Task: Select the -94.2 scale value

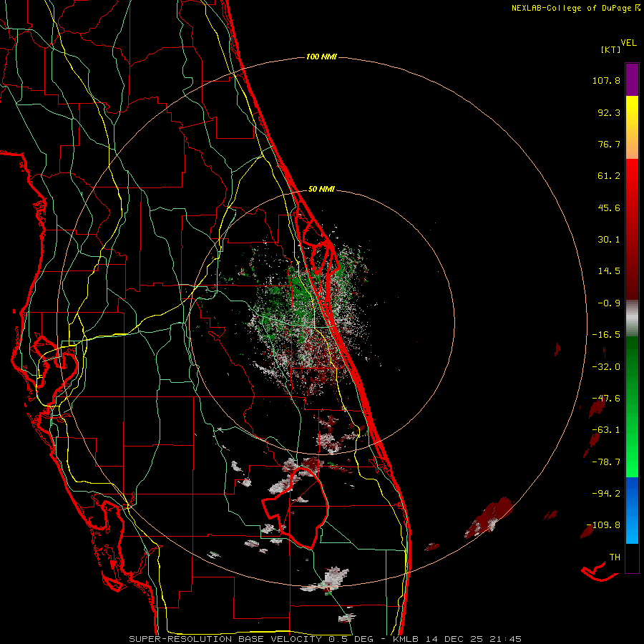Action: (x=606, y=493)
